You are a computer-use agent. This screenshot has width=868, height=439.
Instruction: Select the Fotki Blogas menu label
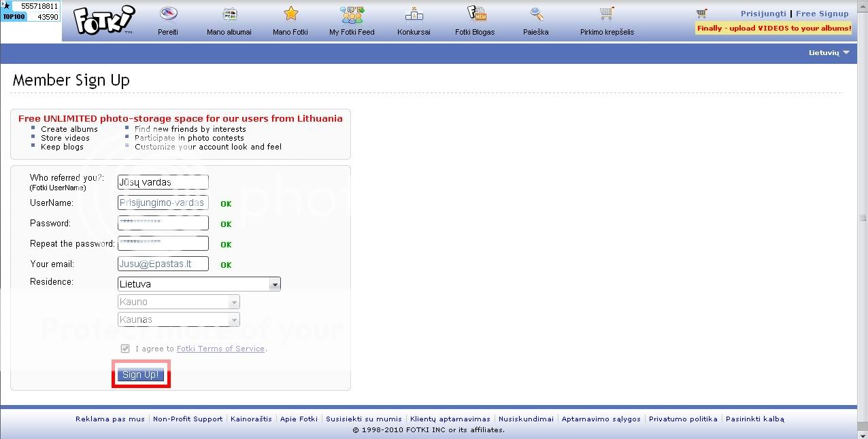click(x=475, y=32)
